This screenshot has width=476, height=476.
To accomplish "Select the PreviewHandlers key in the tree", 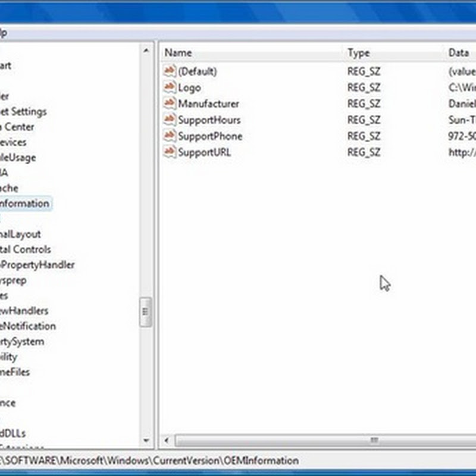I will (24, 311).
